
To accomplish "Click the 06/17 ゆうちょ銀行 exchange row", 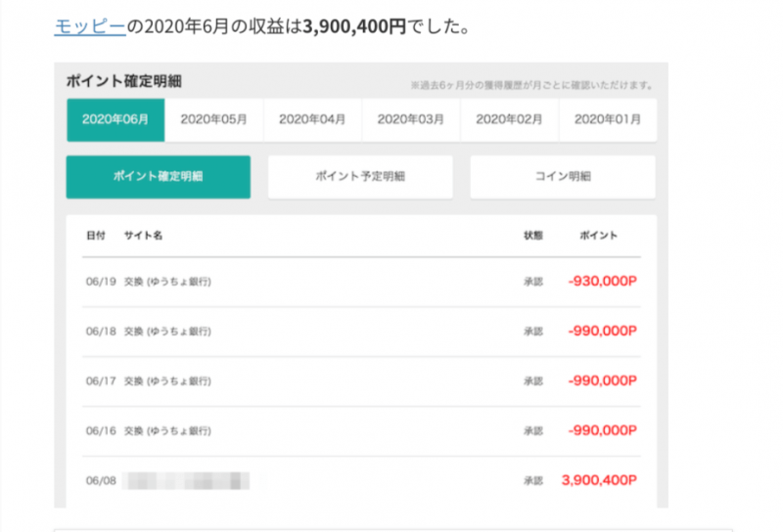I will click(361, 381).
